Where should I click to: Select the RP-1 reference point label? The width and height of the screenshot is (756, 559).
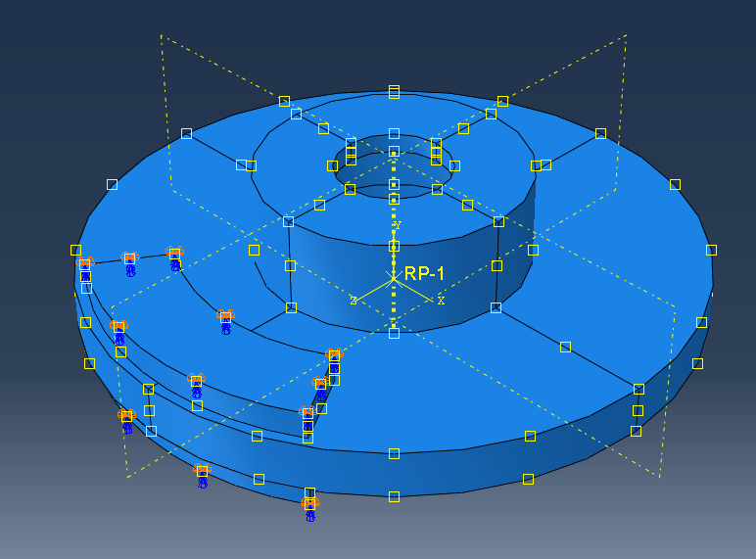(x=424, y=274)
